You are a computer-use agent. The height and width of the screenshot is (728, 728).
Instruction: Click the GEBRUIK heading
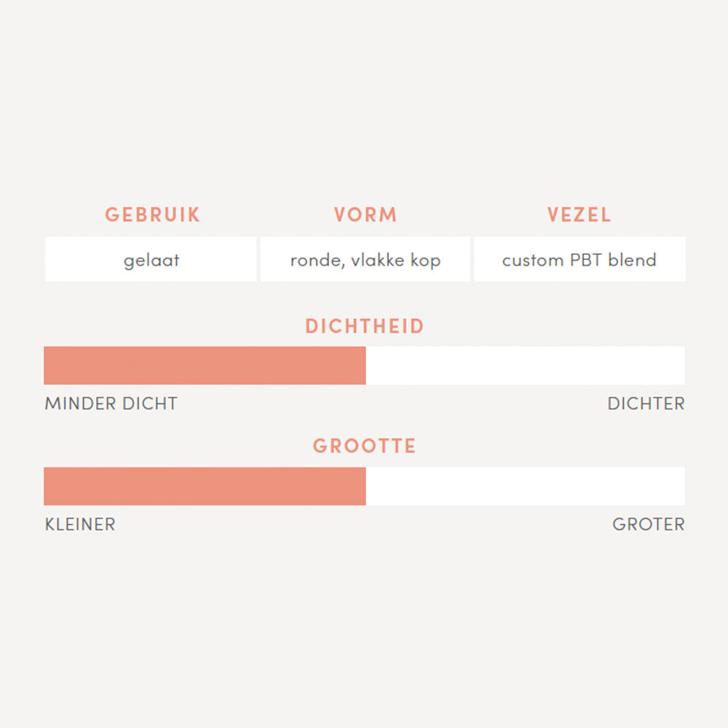152,215
